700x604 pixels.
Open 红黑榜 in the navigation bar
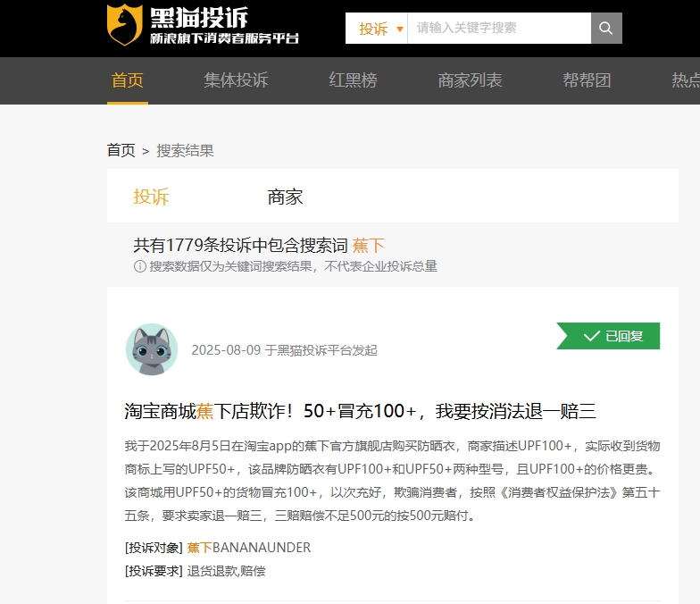coord(354,80)
